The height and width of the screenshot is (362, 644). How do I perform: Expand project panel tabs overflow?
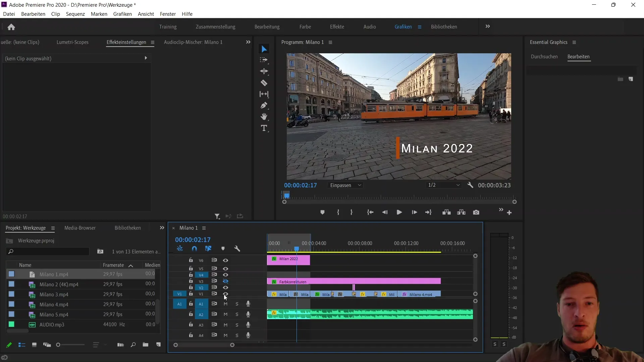[162, 228]
